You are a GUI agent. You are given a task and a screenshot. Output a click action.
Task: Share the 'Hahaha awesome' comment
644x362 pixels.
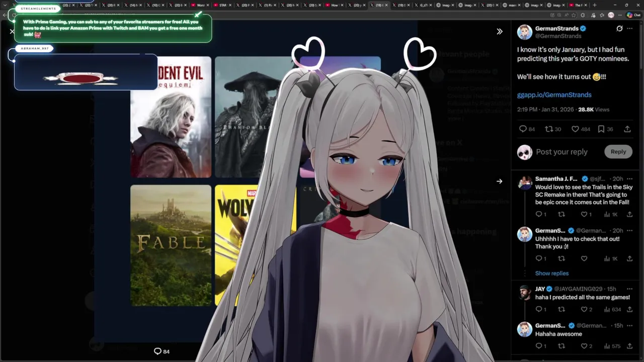pos(629,346)
